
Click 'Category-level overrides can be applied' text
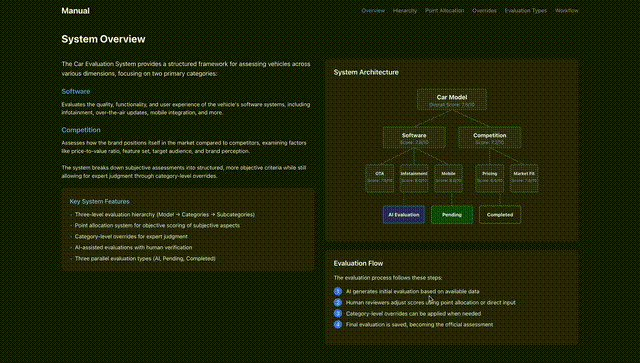(413, 314)
